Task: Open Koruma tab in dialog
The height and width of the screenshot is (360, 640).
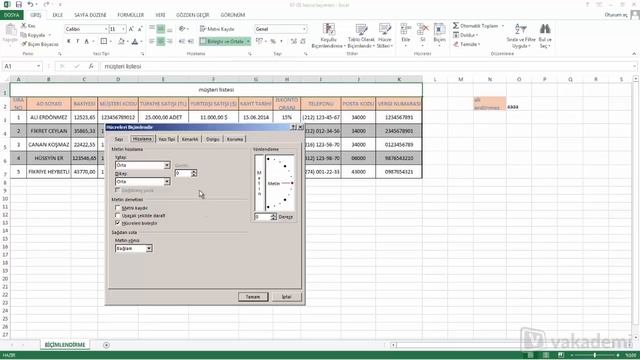Action: pos(235,139)
